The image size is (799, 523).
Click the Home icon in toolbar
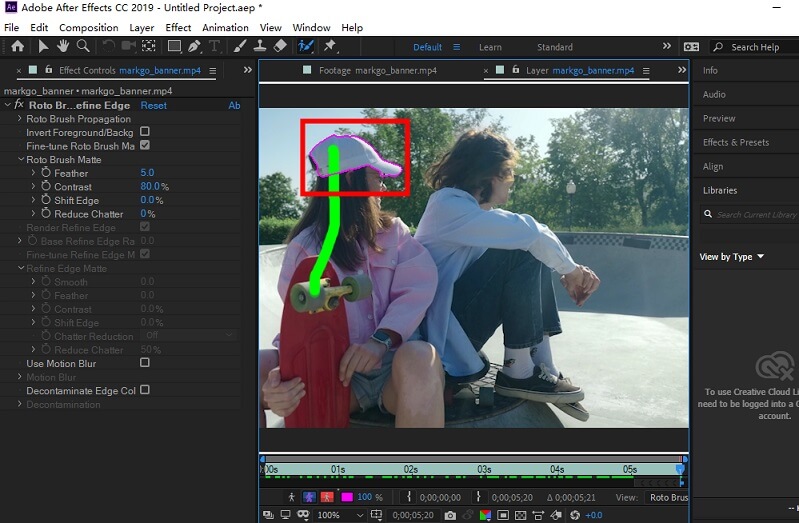pos(18,46)
